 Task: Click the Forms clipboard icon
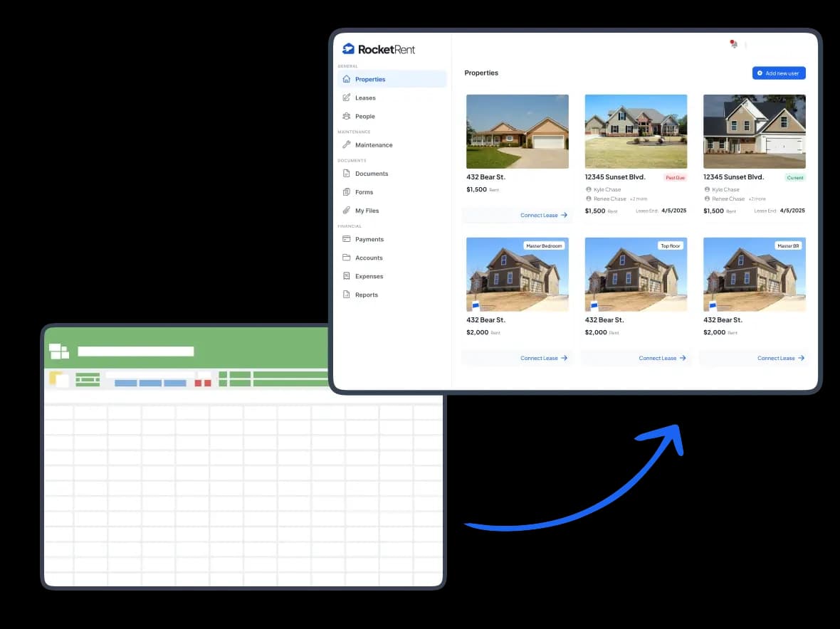point(347,191)
